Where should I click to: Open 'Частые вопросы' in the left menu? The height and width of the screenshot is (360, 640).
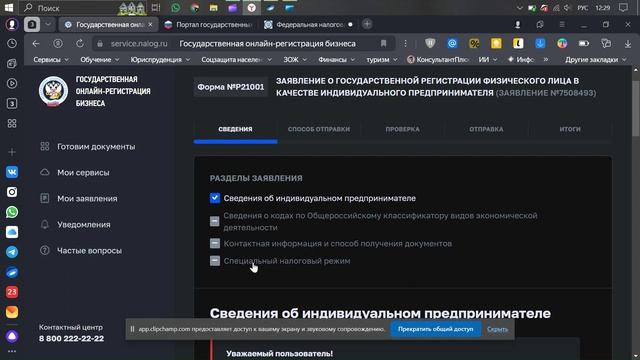coord(81,251)
